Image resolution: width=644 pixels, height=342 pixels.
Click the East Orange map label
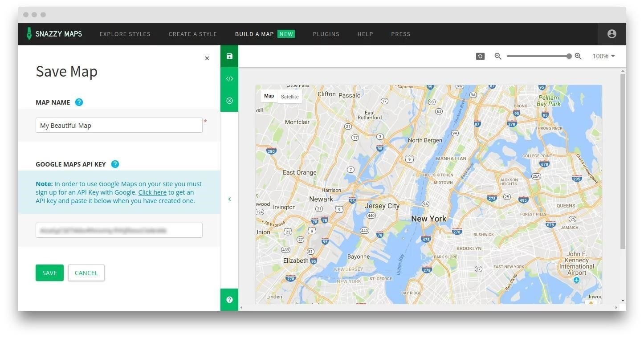[300, 172]
